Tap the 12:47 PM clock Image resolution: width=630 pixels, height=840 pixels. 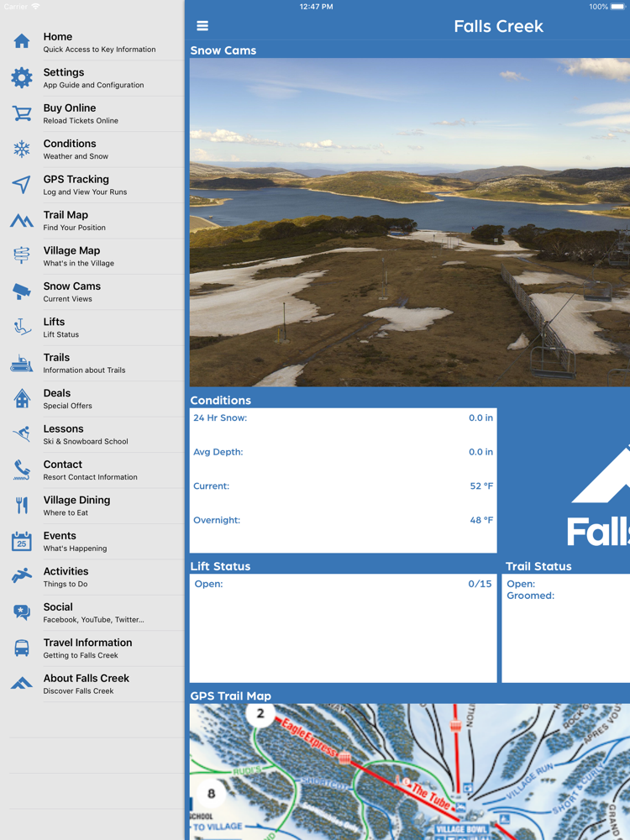[x=316, y=7]
